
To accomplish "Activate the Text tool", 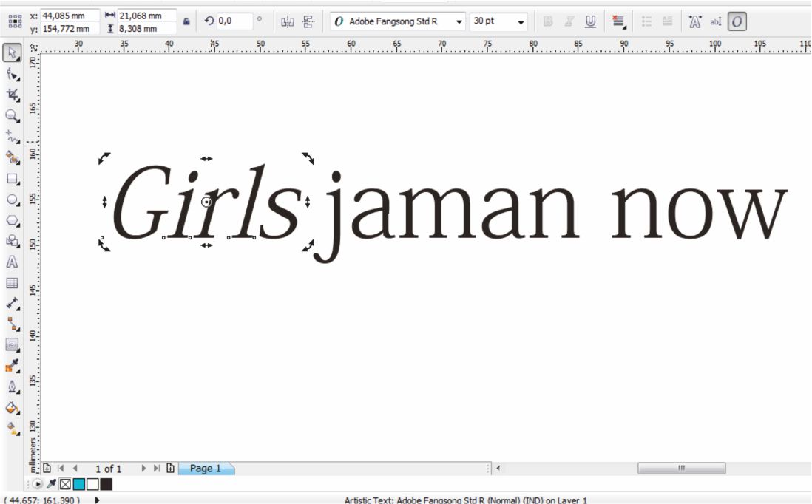I will tap(10, 261).
